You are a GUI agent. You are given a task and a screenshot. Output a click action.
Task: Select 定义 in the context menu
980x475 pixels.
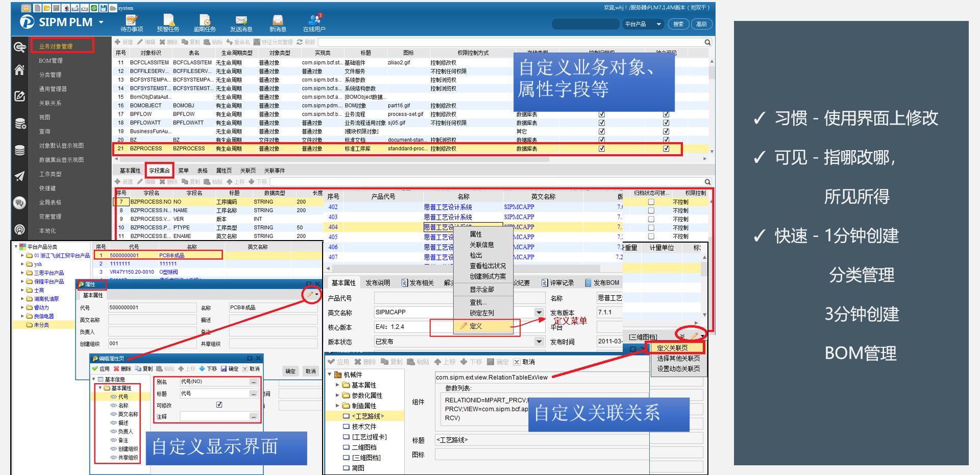pos(475,326)
